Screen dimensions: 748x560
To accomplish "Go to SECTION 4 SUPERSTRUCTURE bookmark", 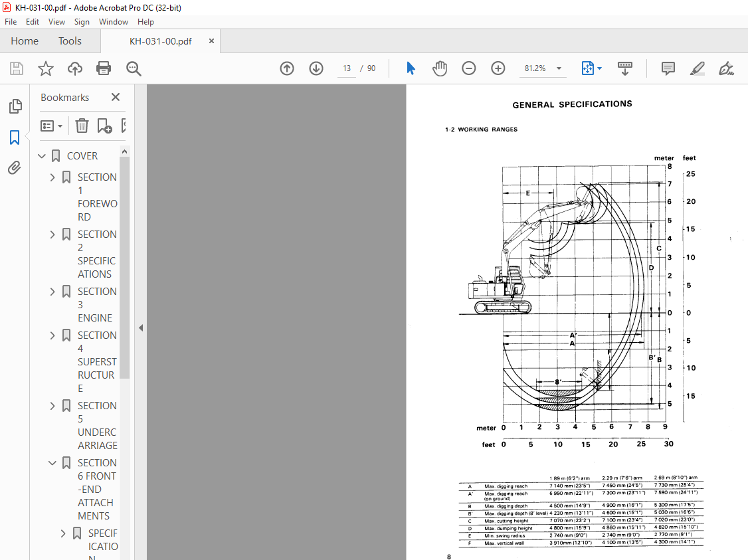I will [x=97, y=361].
